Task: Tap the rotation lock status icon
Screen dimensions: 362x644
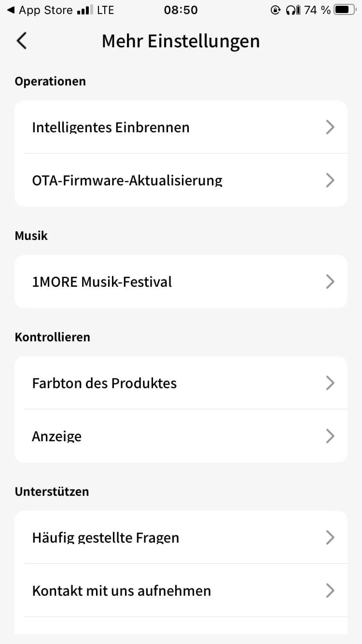Action: coord(276,10)
